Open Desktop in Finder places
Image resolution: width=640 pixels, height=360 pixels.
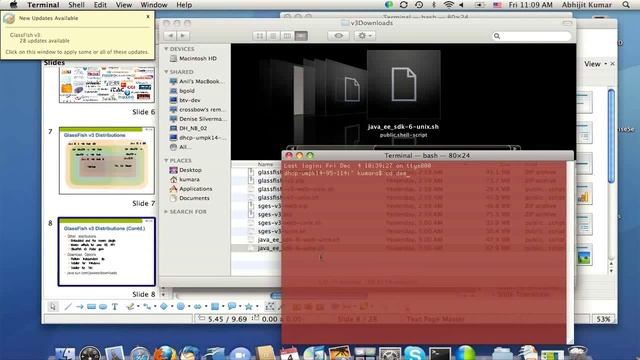(186, 170)
